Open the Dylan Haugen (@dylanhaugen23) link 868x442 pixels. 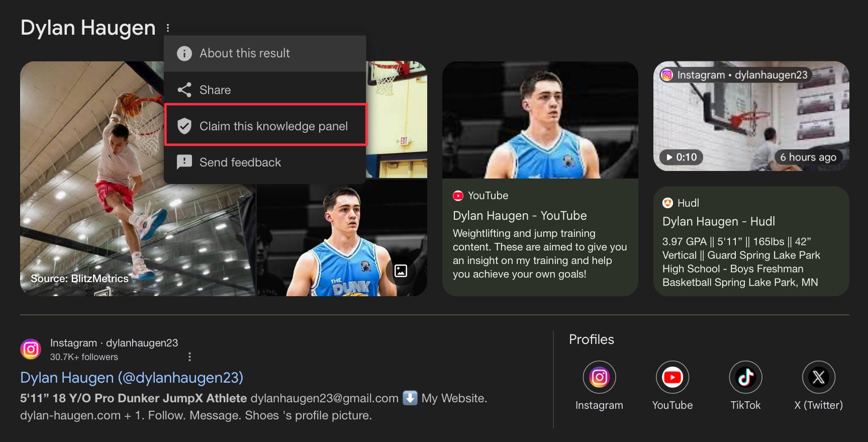point(132,378)
